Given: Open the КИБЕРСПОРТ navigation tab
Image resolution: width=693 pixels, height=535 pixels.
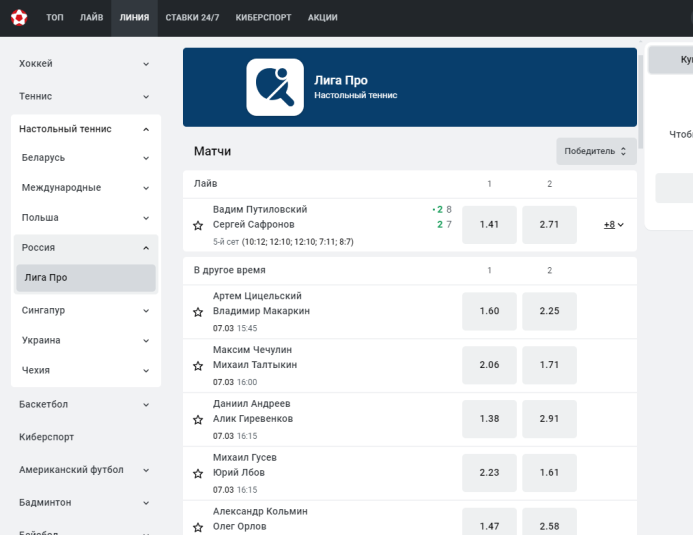Looking at the screenshot, I should (x=263, y=18).
